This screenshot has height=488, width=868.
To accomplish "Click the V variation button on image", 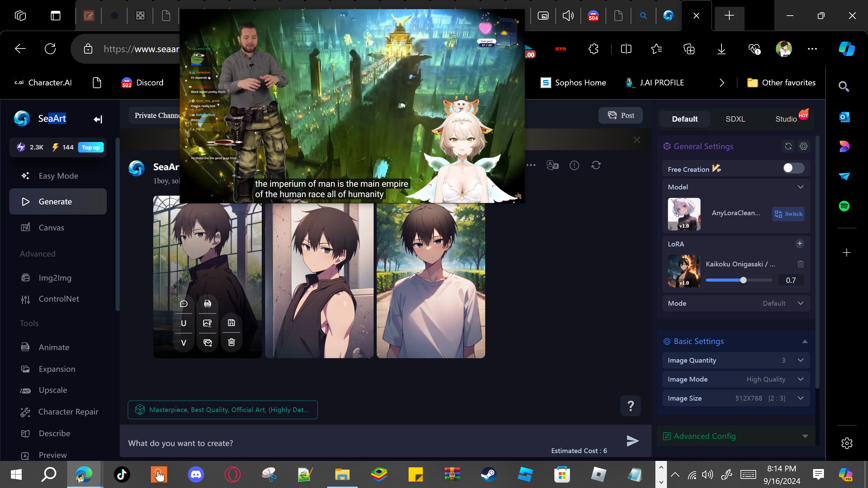I will [184, 343].
